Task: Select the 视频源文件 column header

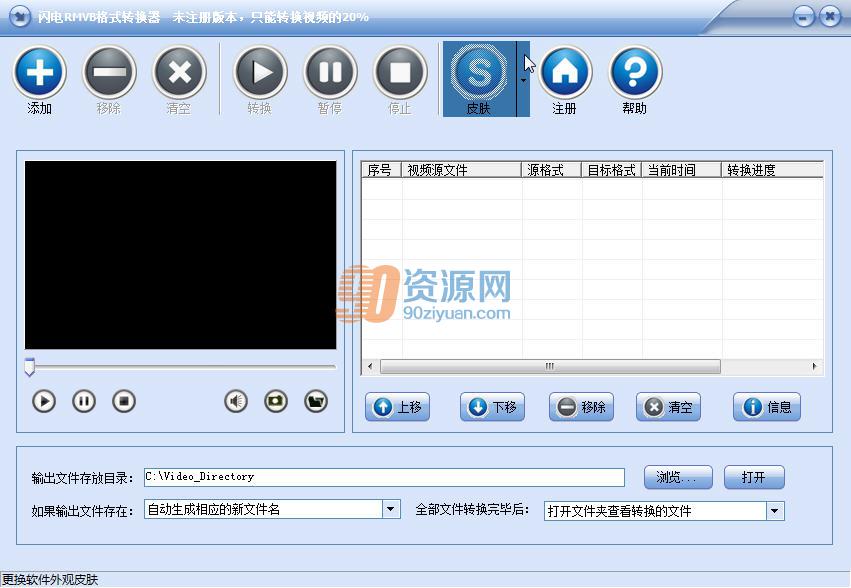Action: [x=461, y=170]
